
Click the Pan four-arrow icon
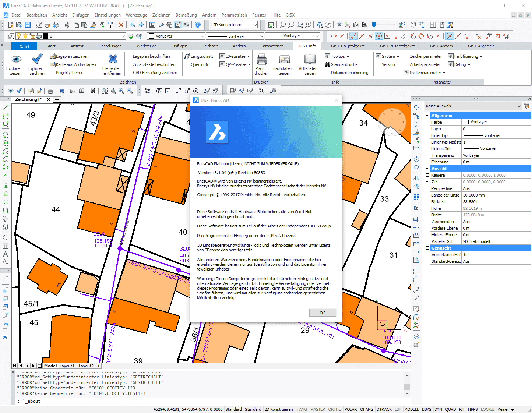319,25
